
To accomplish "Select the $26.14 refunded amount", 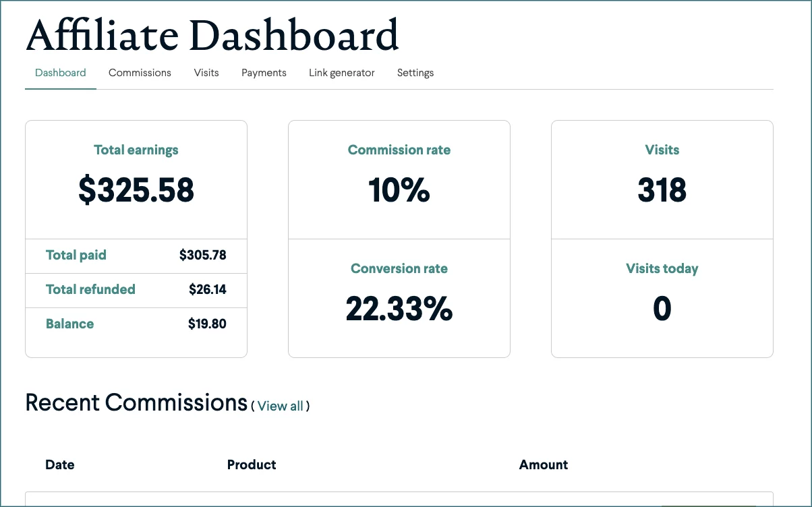I will (x=208, y=289).
